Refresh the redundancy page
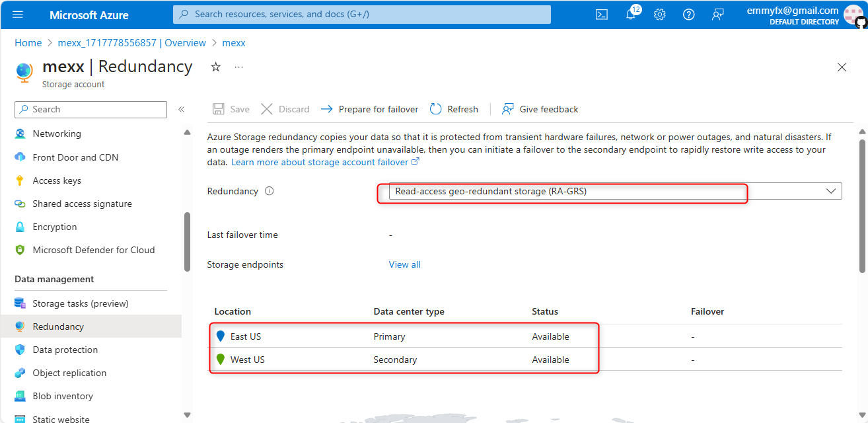868x423 pixels. tap(454, 109)
